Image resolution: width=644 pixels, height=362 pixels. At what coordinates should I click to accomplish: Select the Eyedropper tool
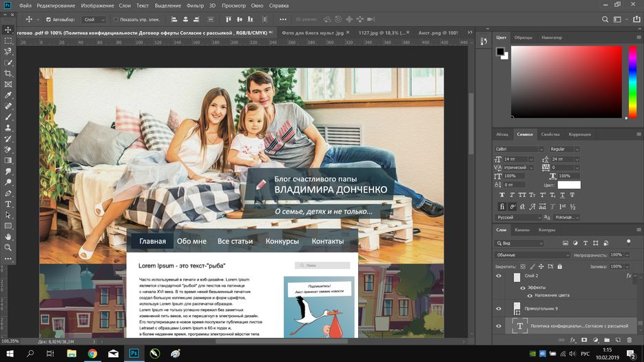click(x=8, y=95)
